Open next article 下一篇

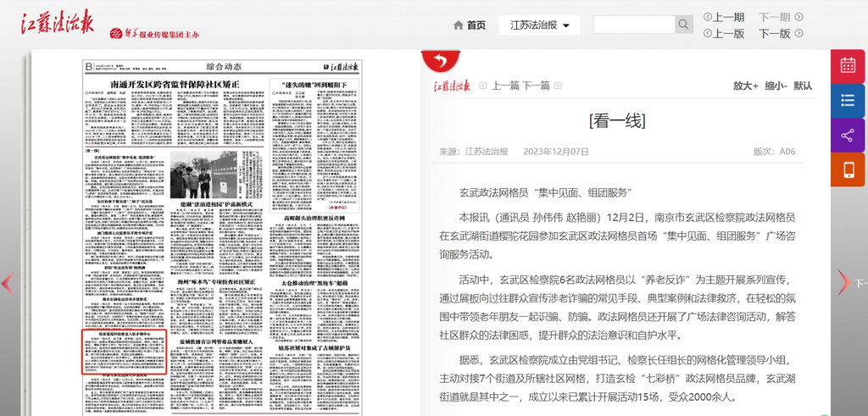pyautogui.click(x=536, y=86)
